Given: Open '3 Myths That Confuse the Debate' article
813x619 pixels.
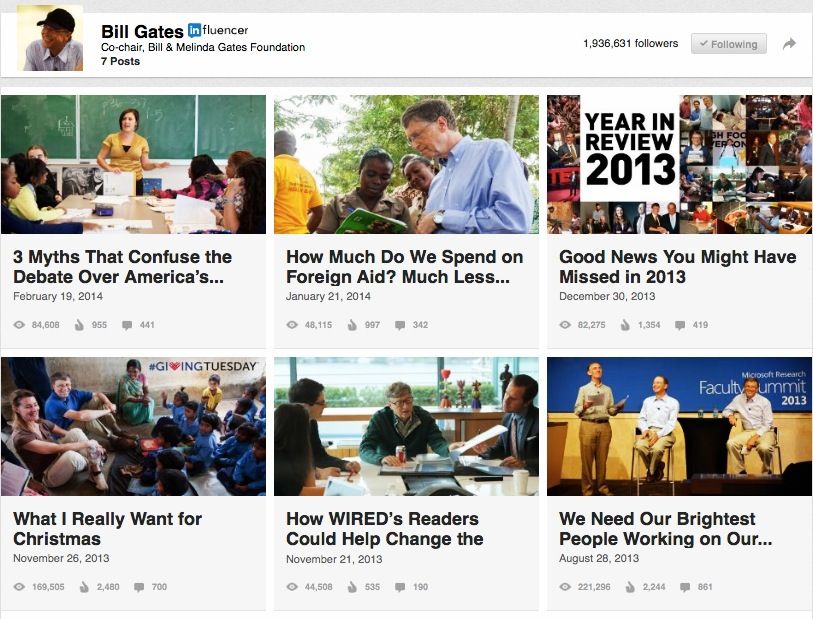Looking at the screenshot, I should 122,266.
